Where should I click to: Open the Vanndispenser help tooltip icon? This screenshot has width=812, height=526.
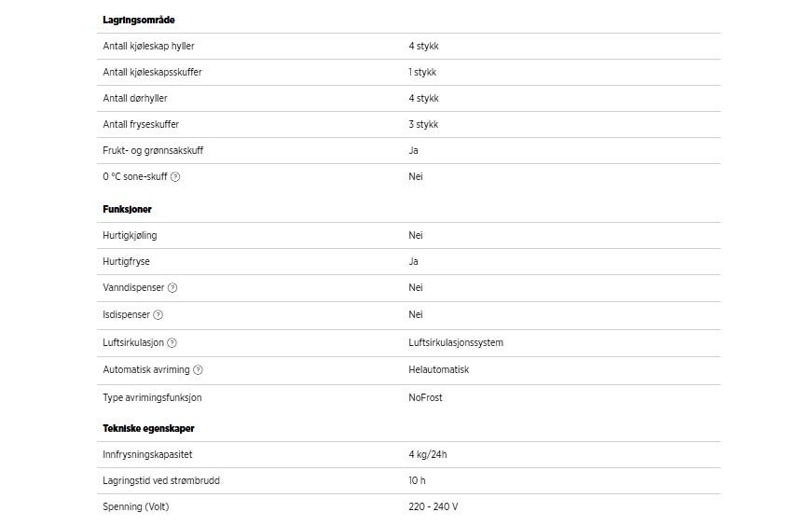pyautogui.click(x=172, y=288)
